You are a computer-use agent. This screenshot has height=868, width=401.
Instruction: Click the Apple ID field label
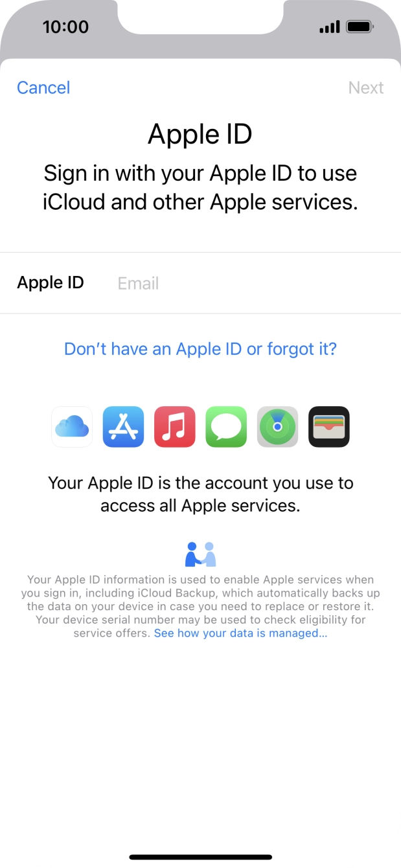[51, 282]
